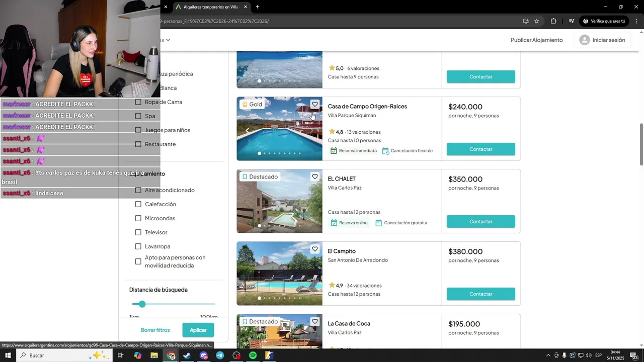Open the Extensions puzzle icon in Chrome
Screen dimensions: 644x362
pyautogui.click(x=553, y=21)
